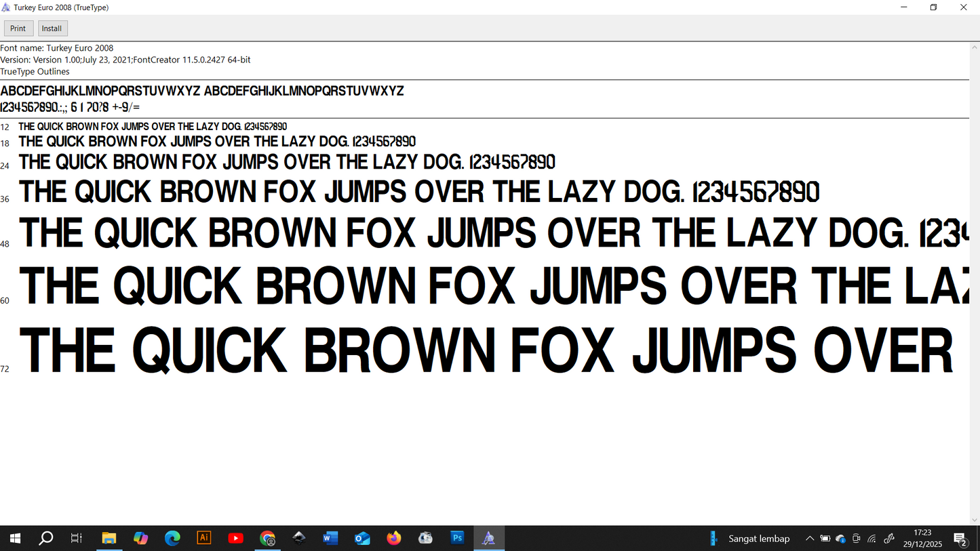Open the pen workspace tray icon
The height and width of the screenshot is (551, 980).
889,539
